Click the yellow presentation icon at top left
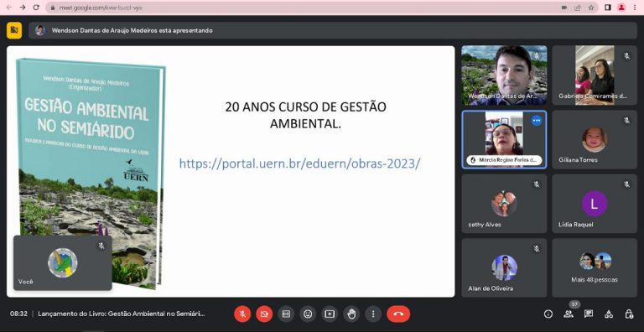The height and width of the screenshot is (332, 644). point(14,30)
